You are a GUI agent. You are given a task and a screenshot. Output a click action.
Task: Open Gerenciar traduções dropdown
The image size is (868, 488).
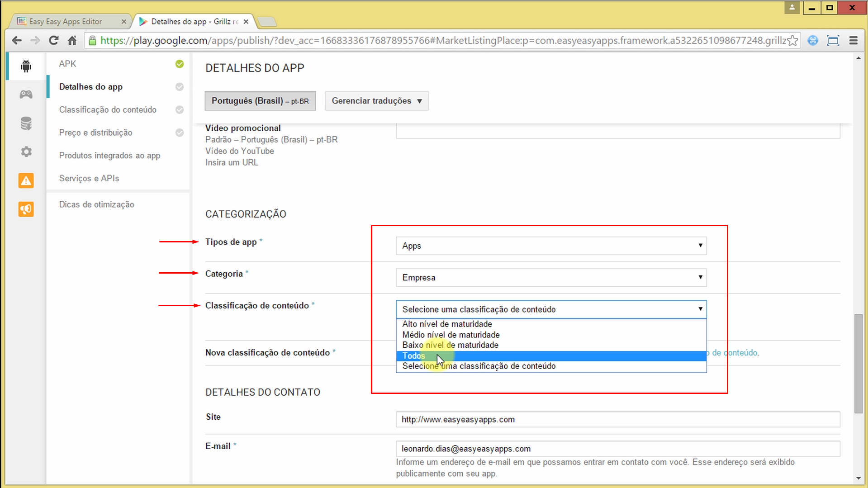[376, 101]
